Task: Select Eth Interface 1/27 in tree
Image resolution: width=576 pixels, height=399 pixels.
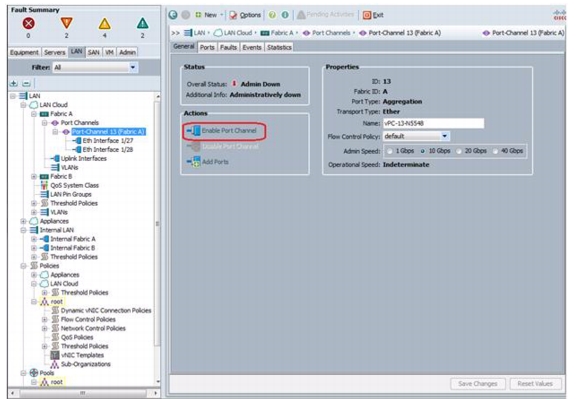Action: point(108,141)
